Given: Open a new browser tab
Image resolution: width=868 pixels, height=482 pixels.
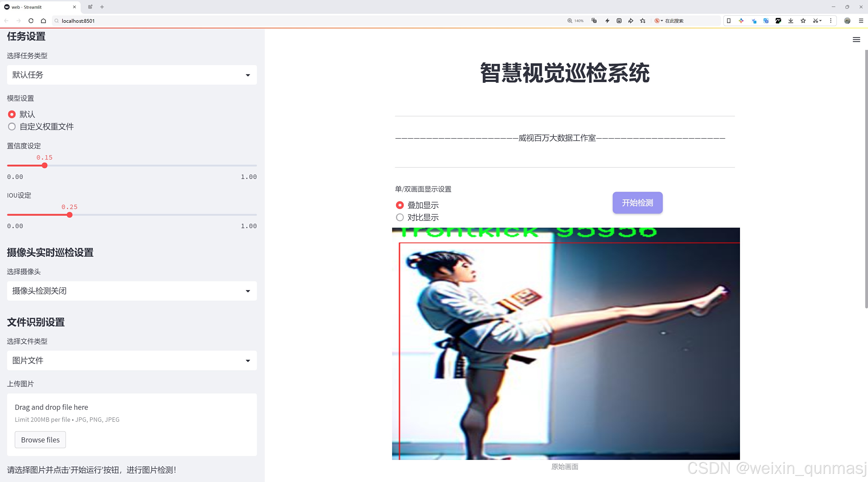Looking at the screenshot, I should (102, 7).
